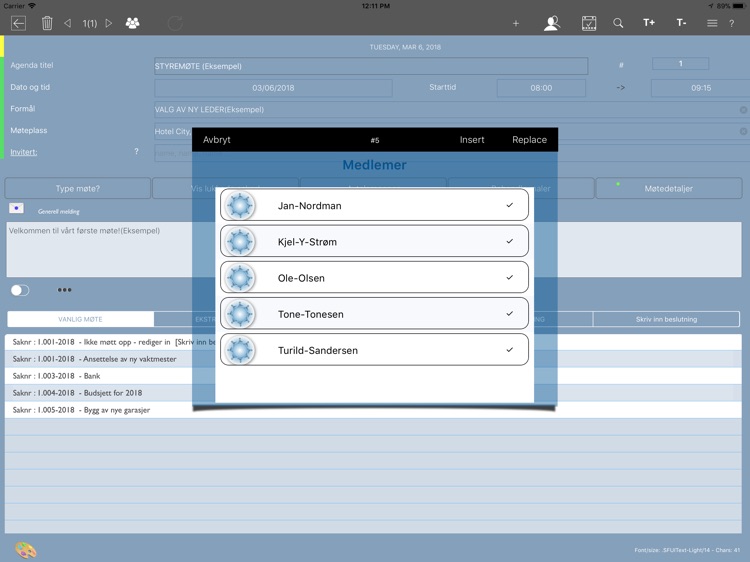Toggle checkmark for Jan-Nordman

click(x=509, y=205)
